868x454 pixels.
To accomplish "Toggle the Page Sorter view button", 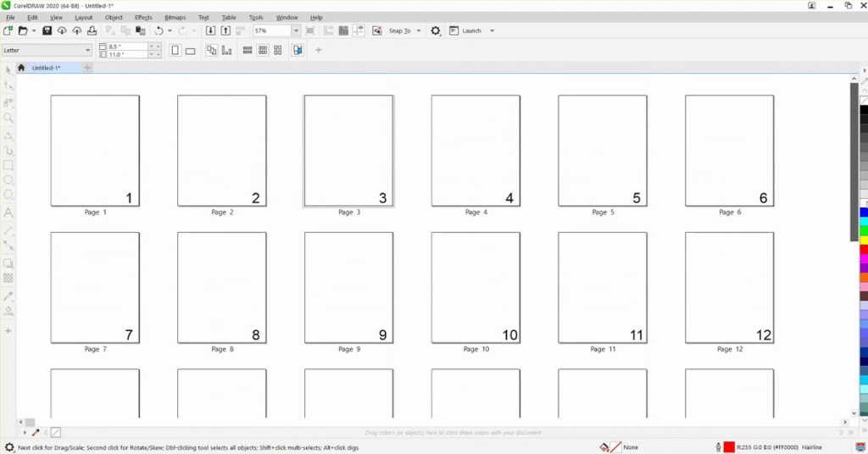I will 298,50.
